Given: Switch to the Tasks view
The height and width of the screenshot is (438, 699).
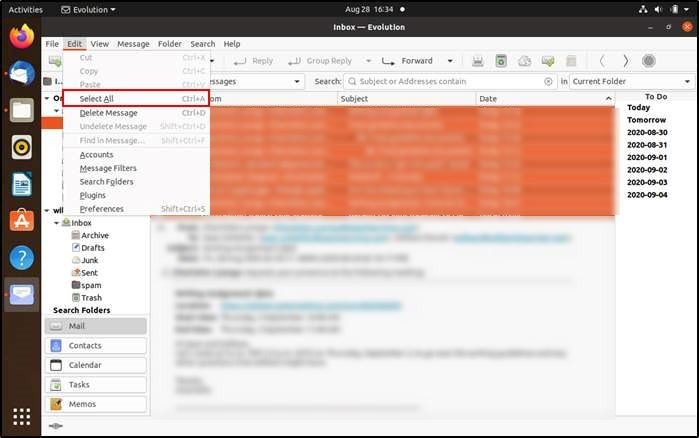Looking at the screenshot, I should (95, 385).
